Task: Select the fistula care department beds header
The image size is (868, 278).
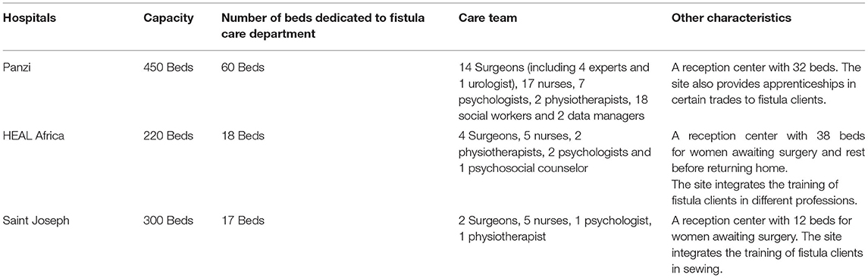Action: pos(323,26)
